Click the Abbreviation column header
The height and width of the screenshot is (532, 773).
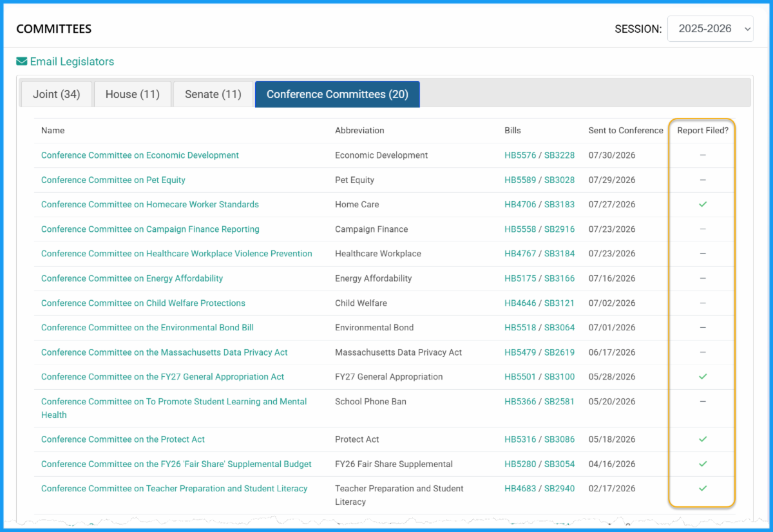(x=359, y=130)
